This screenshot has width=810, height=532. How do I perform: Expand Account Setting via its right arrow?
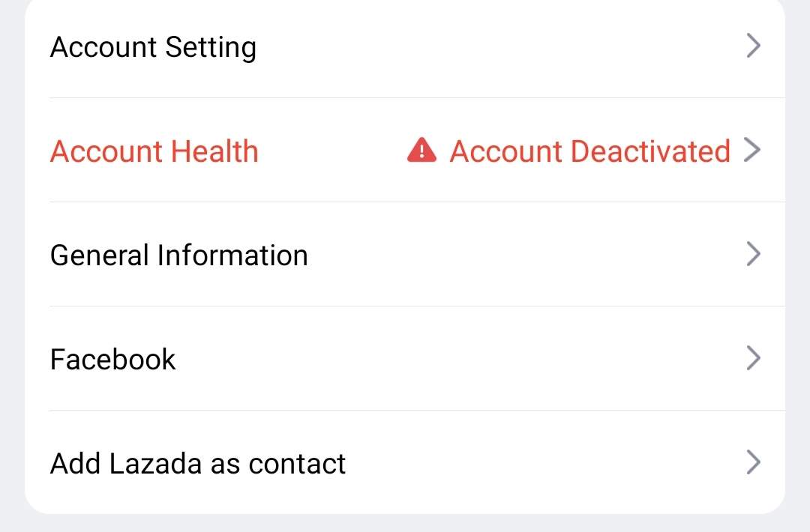pyautogui.click(x=753, y=46)
